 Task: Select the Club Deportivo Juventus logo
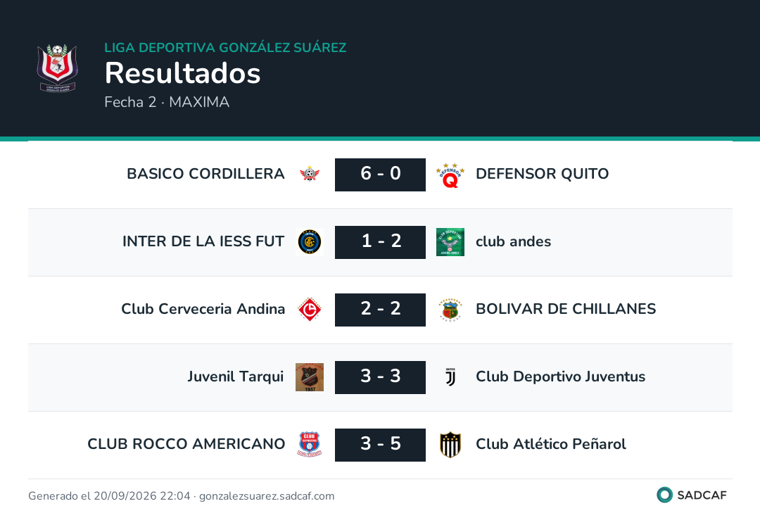pos(450,377)
